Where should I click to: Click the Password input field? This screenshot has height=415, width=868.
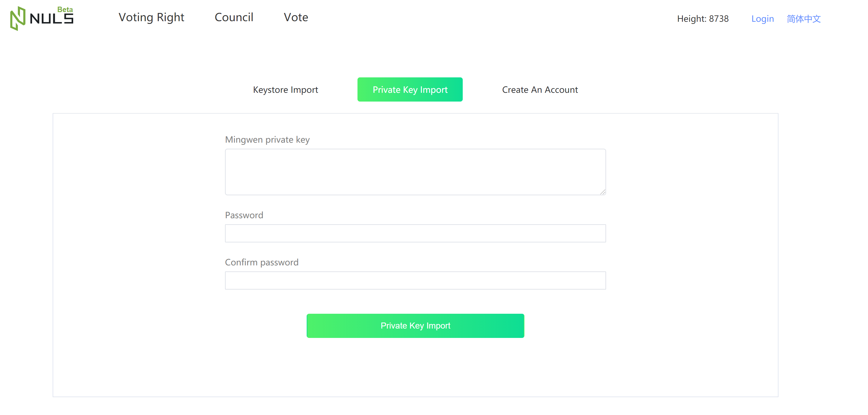(416, 233)
